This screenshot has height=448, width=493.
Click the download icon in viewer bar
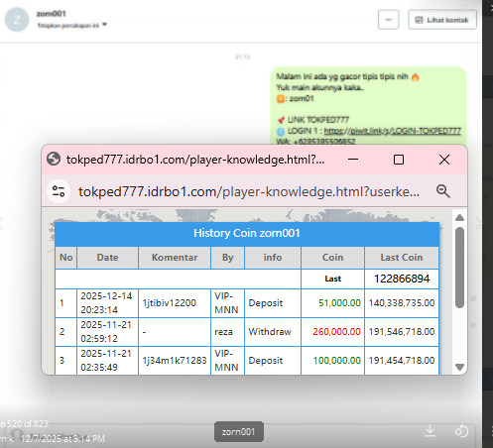[x=430, y=430]
